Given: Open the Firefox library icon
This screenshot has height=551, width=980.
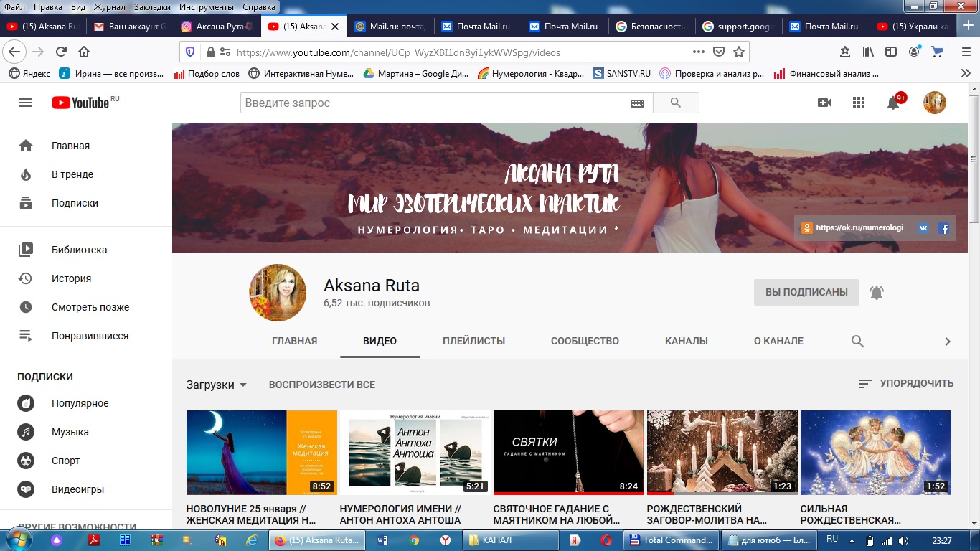Looking at the screenshot, I should point(869,52).
